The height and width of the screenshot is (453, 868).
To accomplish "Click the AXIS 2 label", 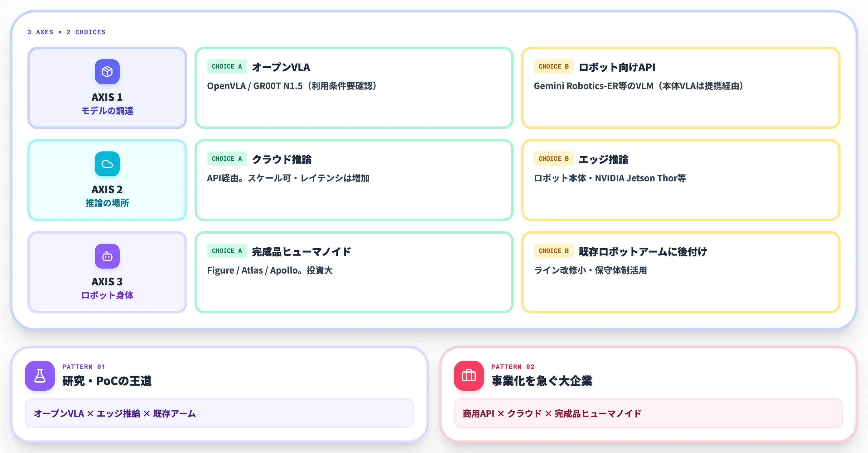I will click(x=107, y=190).
